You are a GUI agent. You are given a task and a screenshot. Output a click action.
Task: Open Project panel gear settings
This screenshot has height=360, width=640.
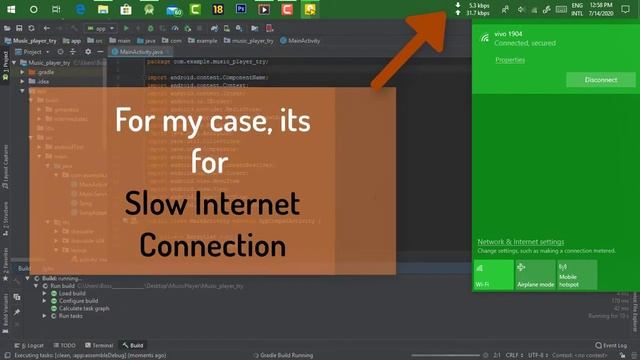(88, 52)
